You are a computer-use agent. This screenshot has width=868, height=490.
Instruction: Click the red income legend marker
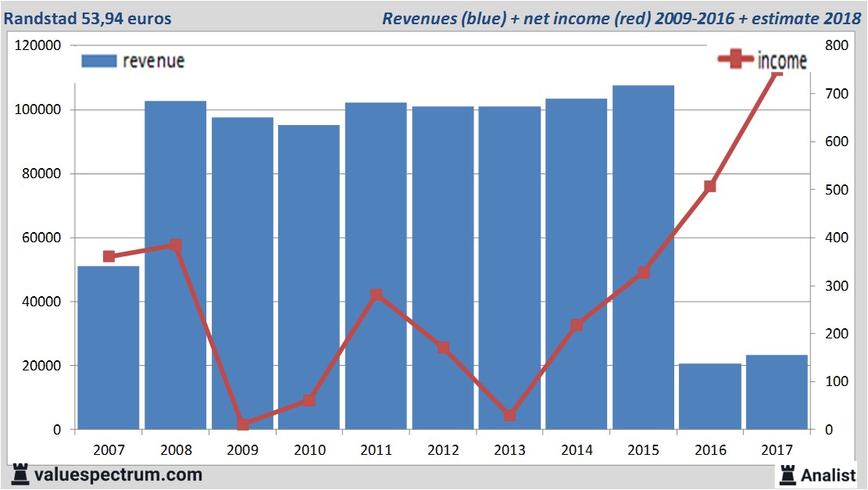coord(735,59)
